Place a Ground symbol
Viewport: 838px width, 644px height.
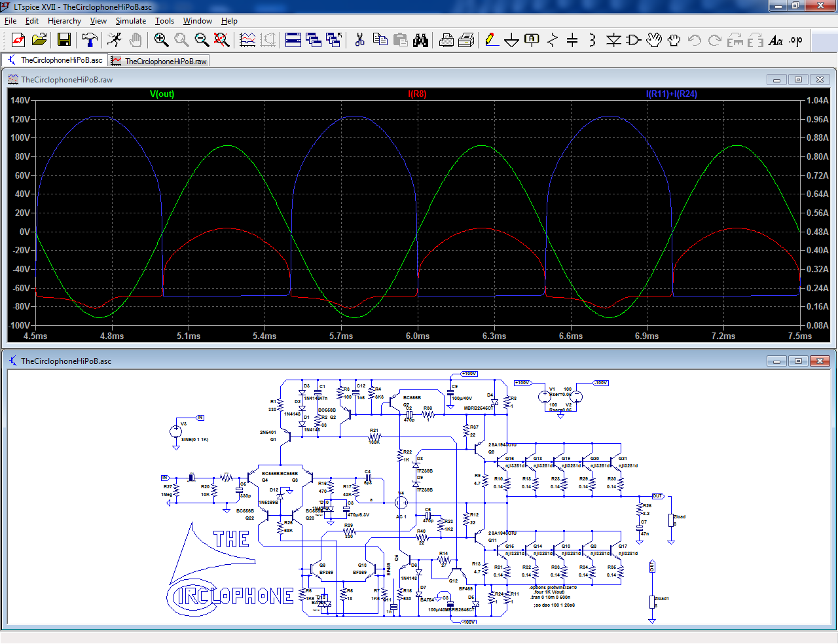[x=512, y=41]
